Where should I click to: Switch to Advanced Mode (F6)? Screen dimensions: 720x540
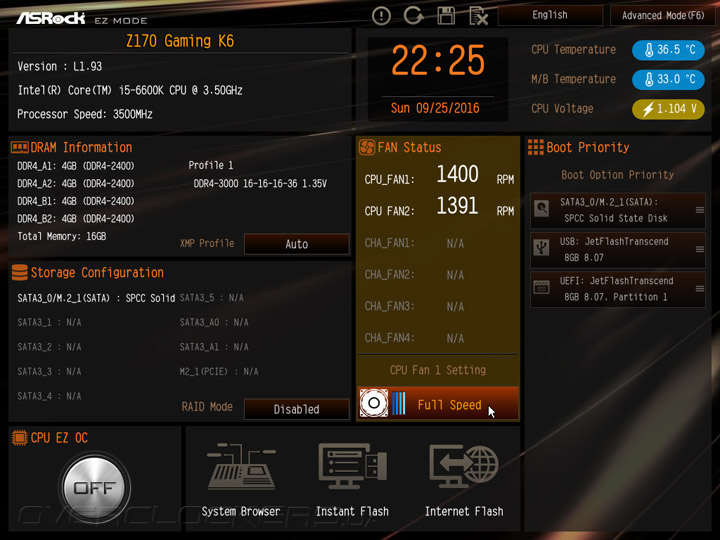tap(663, 16)
